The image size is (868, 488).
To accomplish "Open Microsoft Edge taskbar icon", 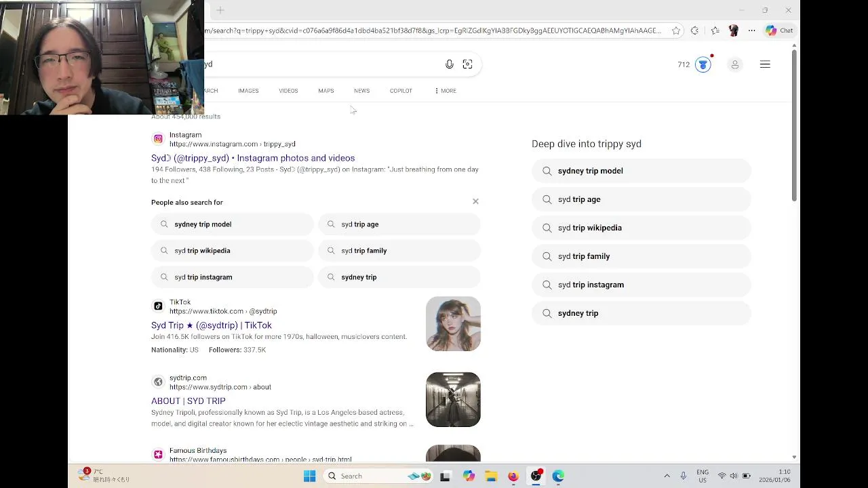I will [558, 476].
